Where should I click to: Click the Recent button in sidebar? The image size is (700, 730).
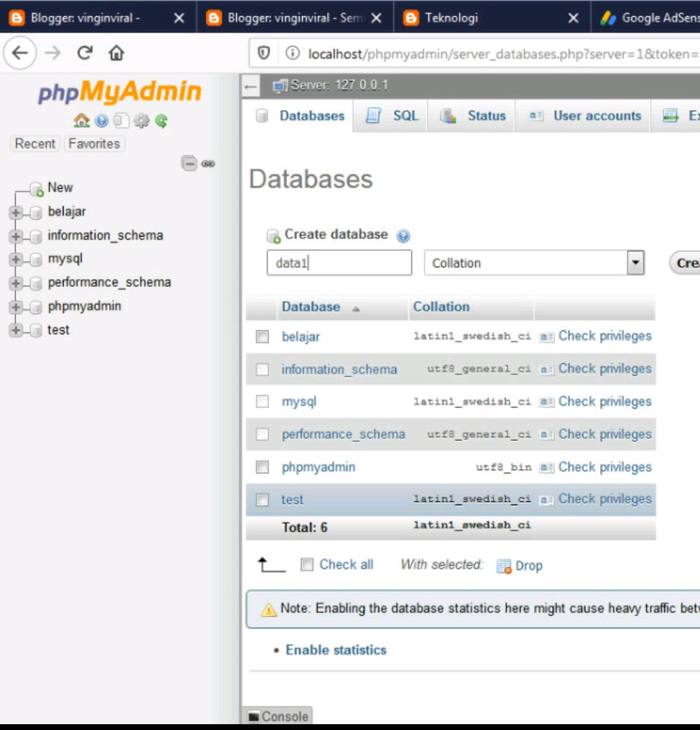point(35,144)
